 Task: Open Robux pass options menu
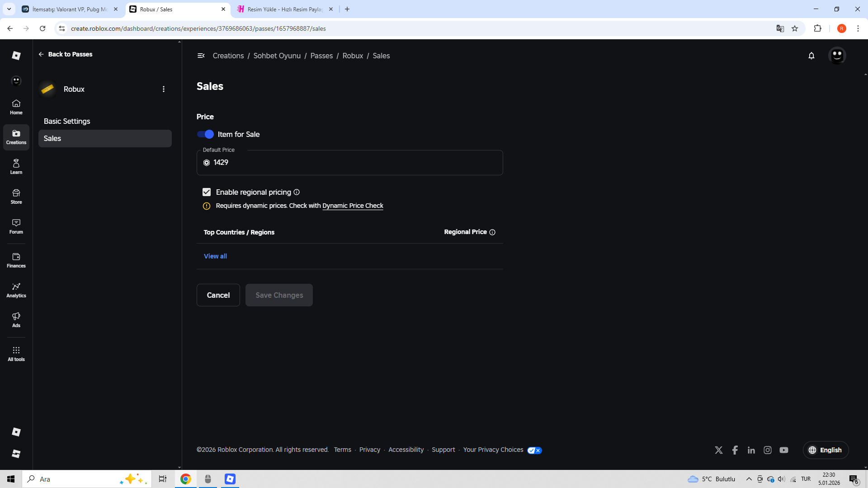click(x=164, y=89)
